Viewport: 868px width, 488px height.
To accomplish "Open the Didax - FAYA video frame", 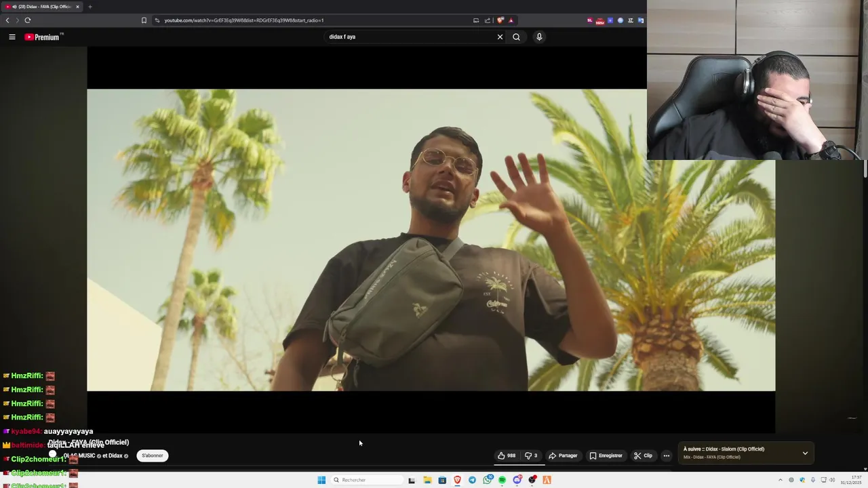I will coord(431,240).
